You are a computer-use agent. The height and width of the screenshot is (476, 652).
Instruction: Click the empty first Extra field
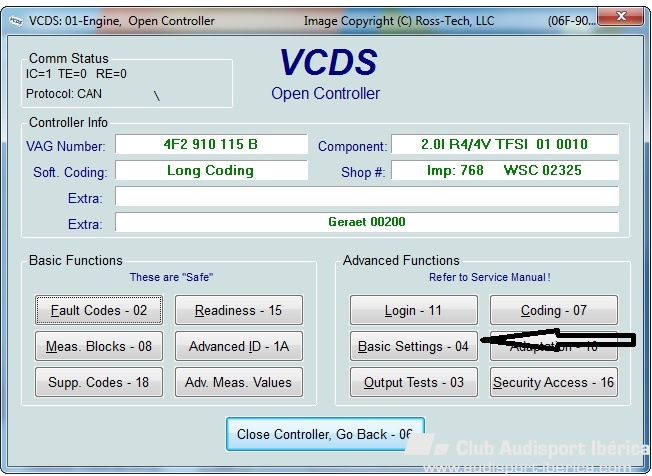click(x=367, y=196)
